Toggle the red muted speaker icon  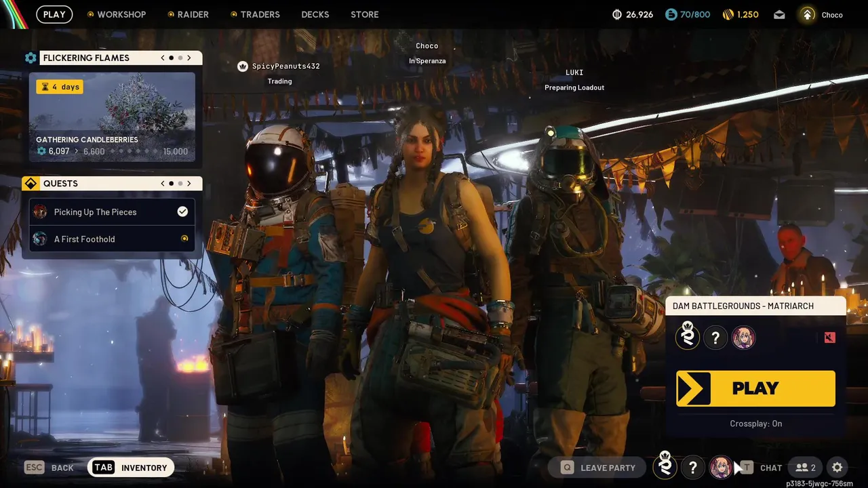click(x=830, y=338)
